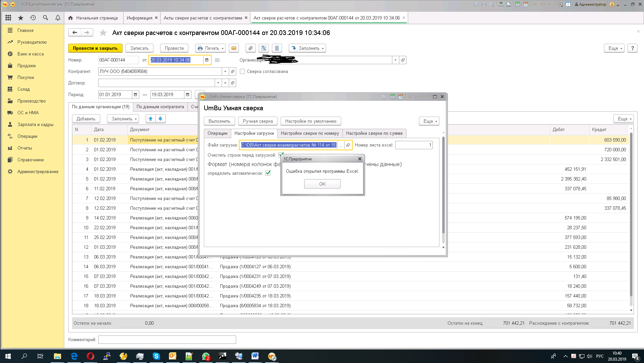Open Еще menu above the table
This screenshot has width=644, height=363.
pos(624,119)
